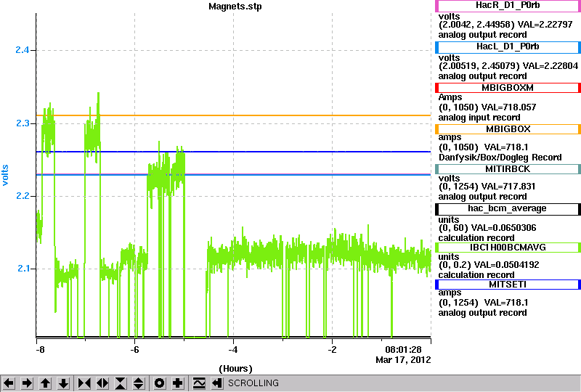
Task: Click the VAL=2.22797 readout for HacR_D1_P0rb
Action: pos(545,25)
